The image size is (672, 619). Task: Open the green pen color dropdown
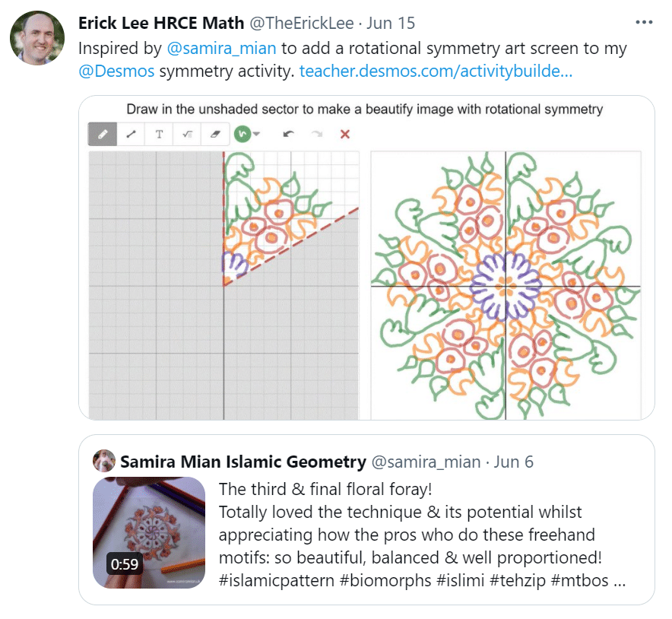tap(242, 134)
